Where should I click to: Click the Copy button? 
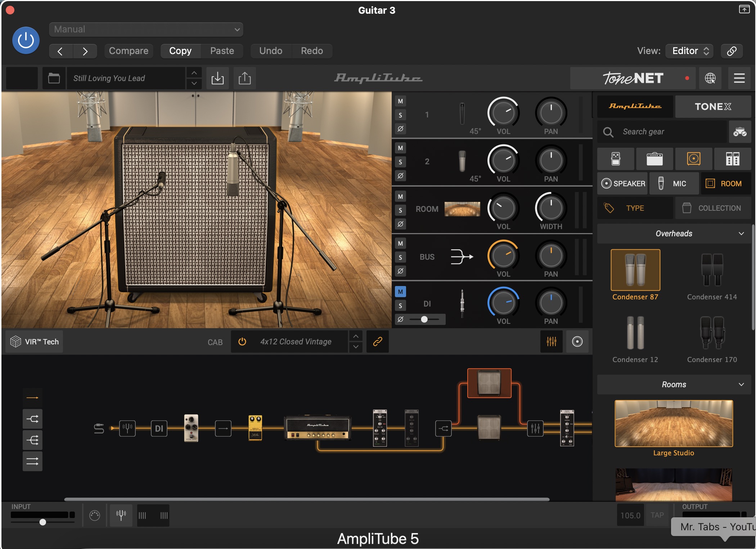coord(180,51)
